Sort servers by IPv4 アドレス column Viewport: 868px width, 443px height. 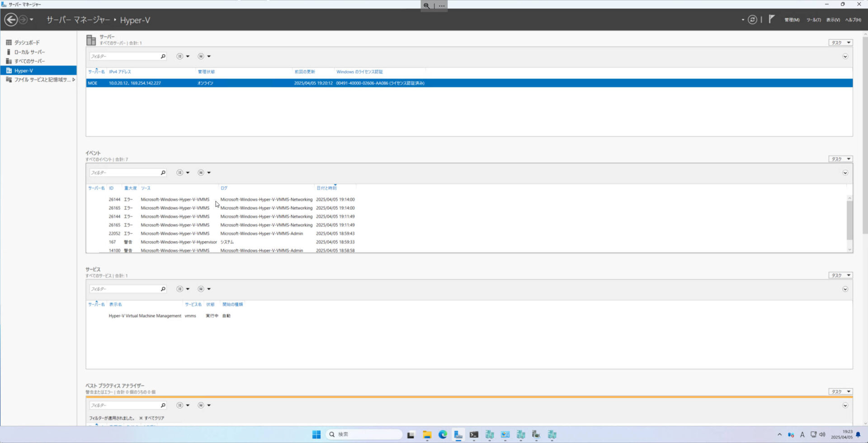point(120,72)
